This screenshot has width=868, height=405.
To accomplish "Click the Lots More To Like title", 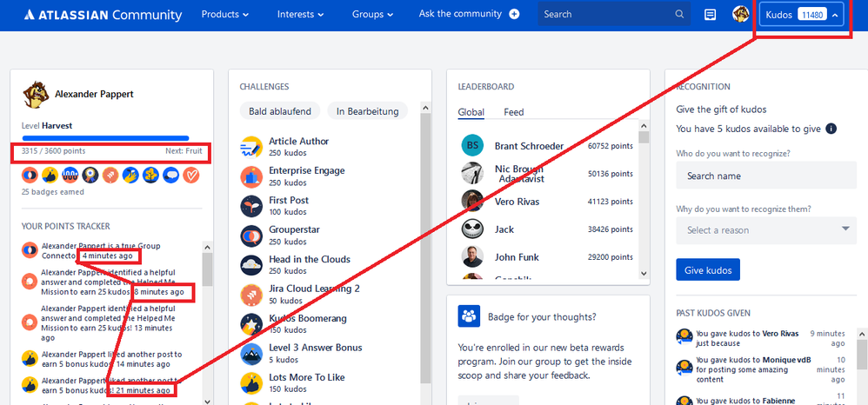I will pos(307,377).
